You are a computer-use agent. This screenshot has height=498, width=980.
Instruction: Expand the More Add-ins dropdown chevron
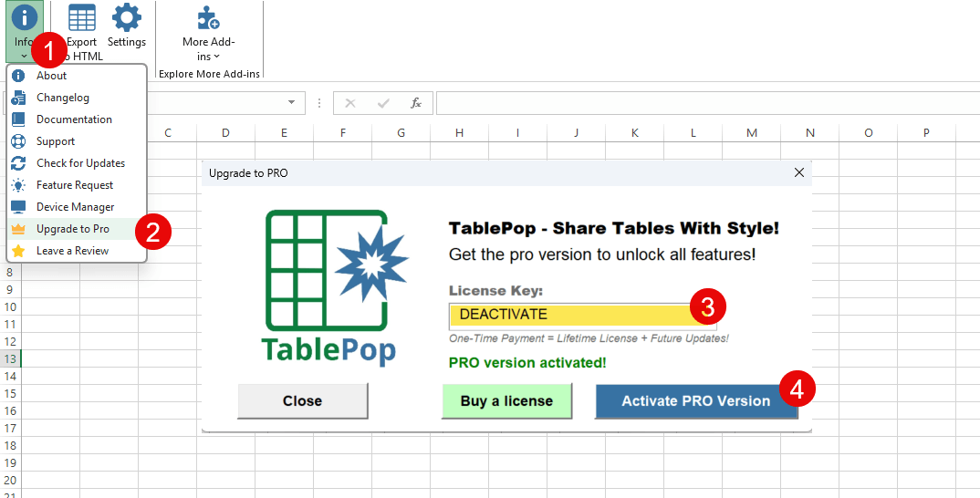[216, 57]
